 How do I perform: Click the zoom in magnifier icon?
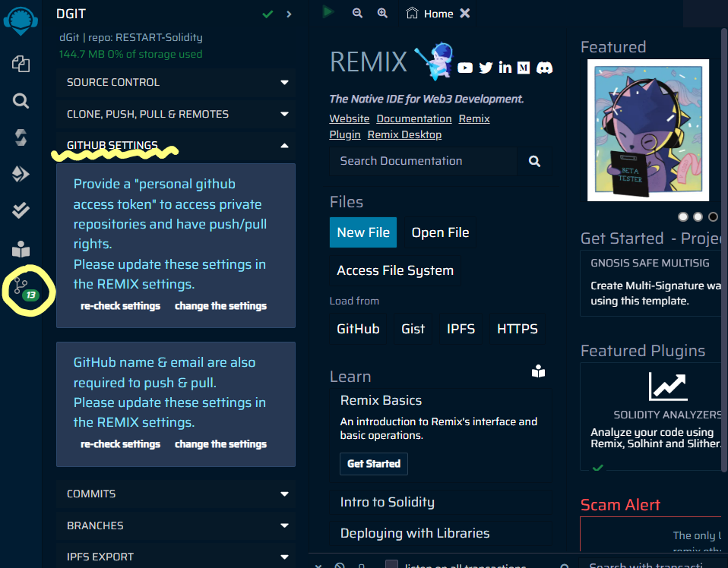(382, 13)
